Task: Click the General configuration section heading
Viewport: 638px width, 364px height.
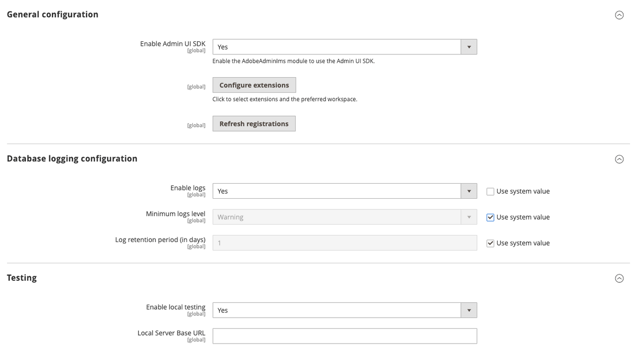Action: [52, 14]
